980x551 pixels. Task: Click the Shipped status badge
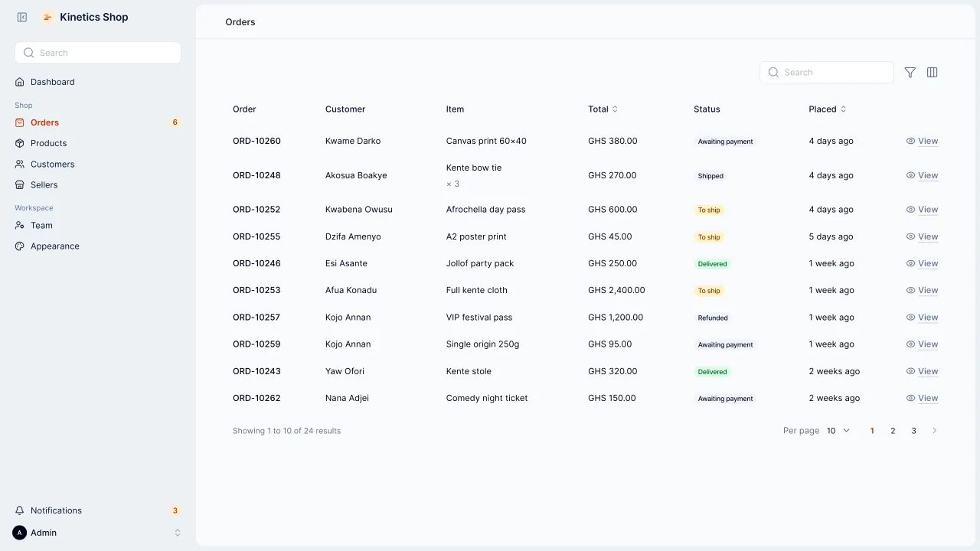[x=710, y=176]
